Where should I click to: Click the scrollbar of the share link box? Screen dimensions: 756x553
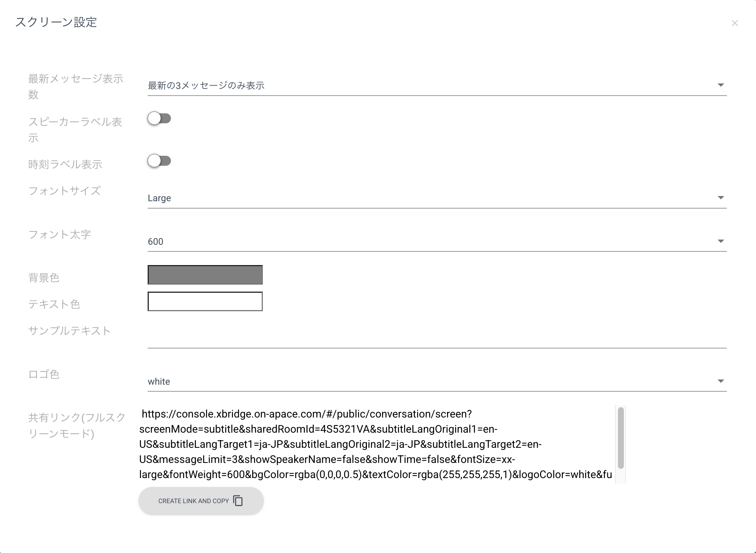(x=621, y=438)
